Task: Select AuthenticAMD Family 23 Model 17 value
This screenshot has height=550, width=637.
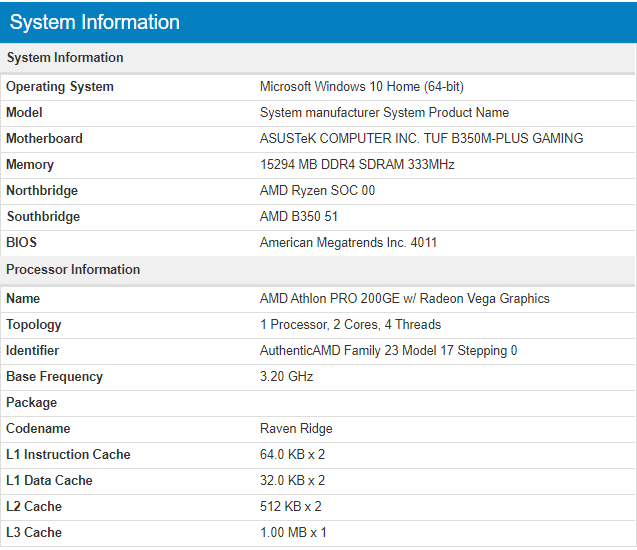Action: point(388,351)
